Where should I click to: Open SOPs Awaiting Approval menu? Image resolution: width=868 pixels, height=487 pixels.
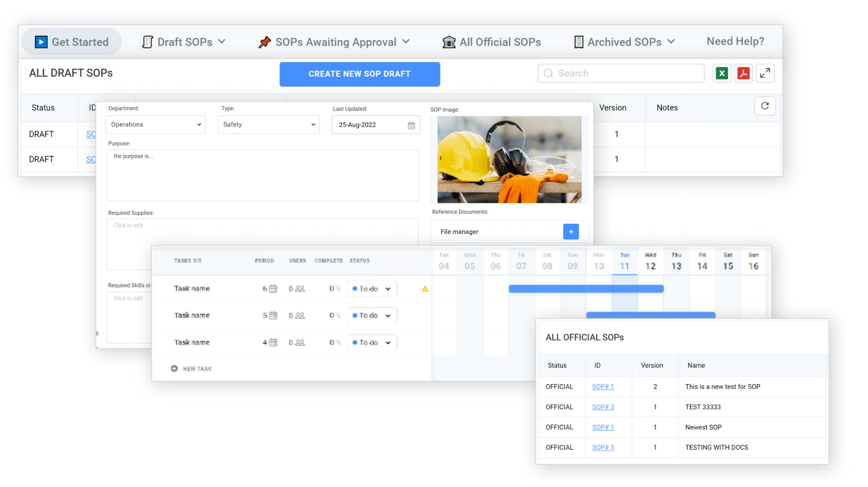tap(334, 42)
